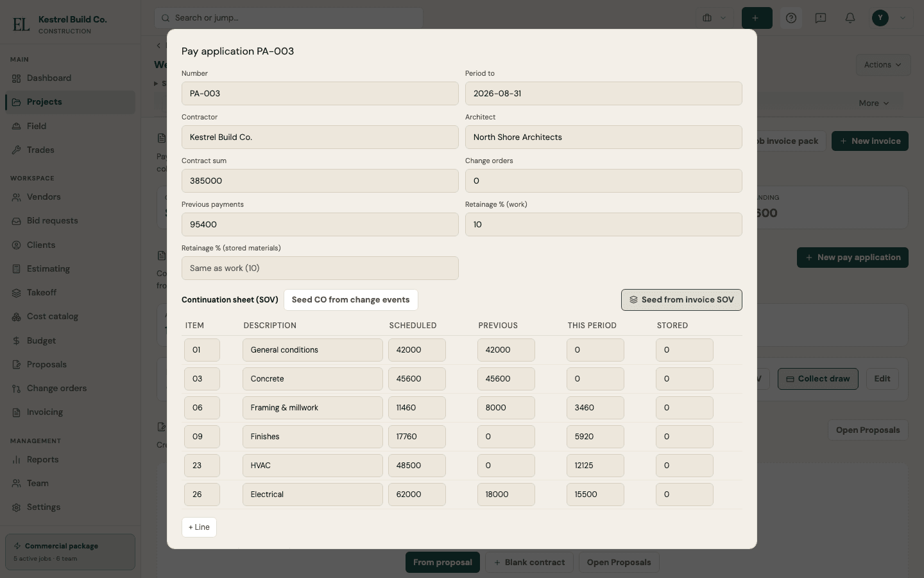
Task: Expand the More tabs dropdown
Action: pyautogui.click(x=874, y=103)
